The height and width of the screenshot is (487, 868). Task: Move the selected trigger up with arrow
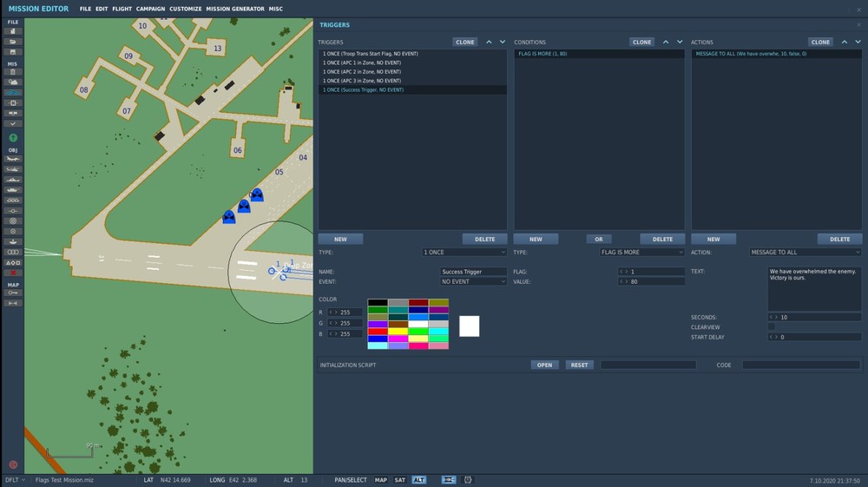pyautogui.click(x=489, y=42)
